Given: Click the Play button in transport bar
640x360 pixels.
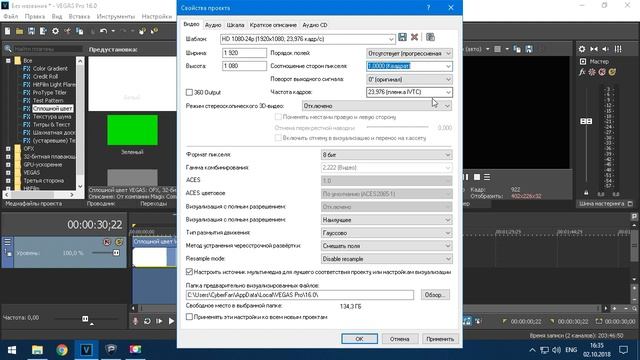Looking at the screenshot, I should pyautogui.click(x=171, y=321).
